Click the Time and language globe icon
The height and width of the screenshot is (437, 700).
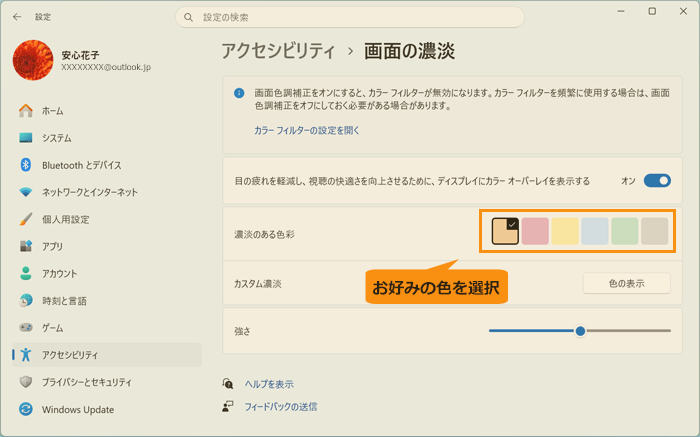(26, 300)
